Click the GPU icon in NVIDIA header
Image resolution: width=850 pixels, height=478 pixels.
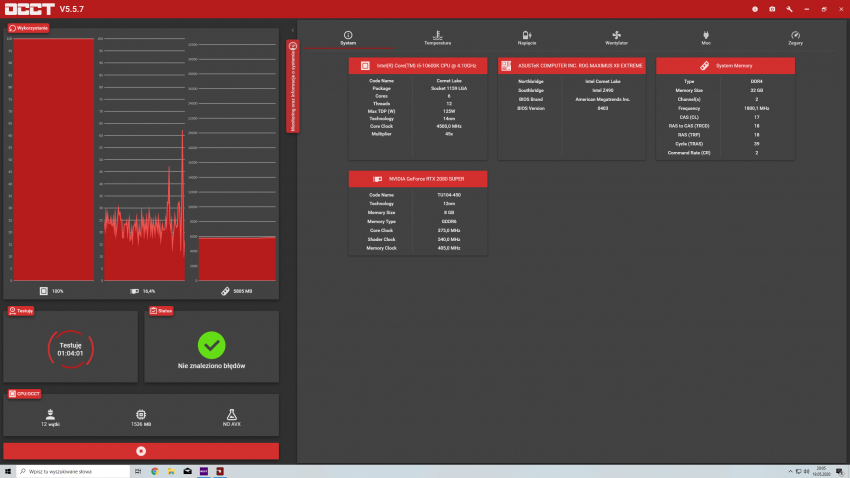tap(377, 179)
